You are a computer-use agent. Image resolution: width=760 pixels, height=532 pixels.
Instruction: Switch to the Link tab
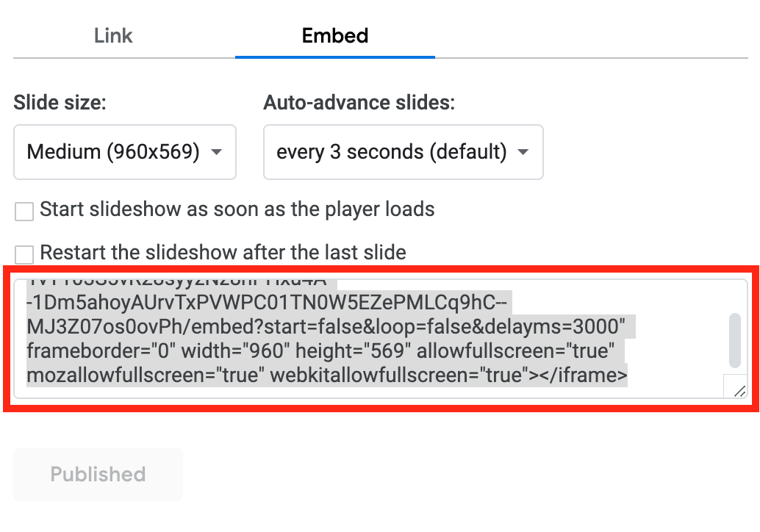point(113,35)
